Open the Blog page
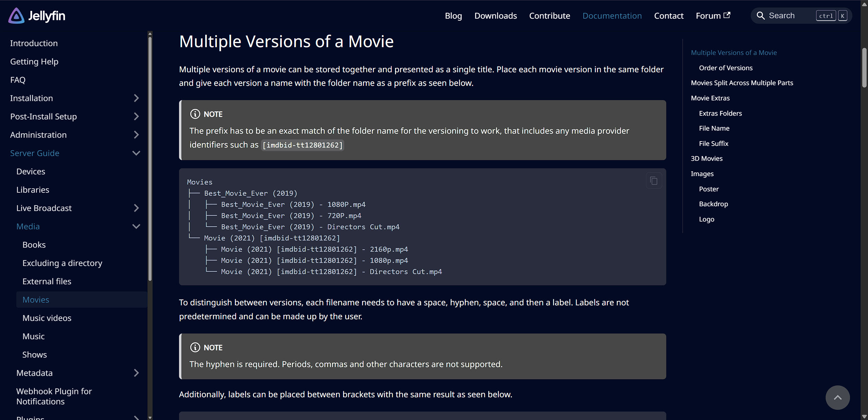 (x=453, y=16)
